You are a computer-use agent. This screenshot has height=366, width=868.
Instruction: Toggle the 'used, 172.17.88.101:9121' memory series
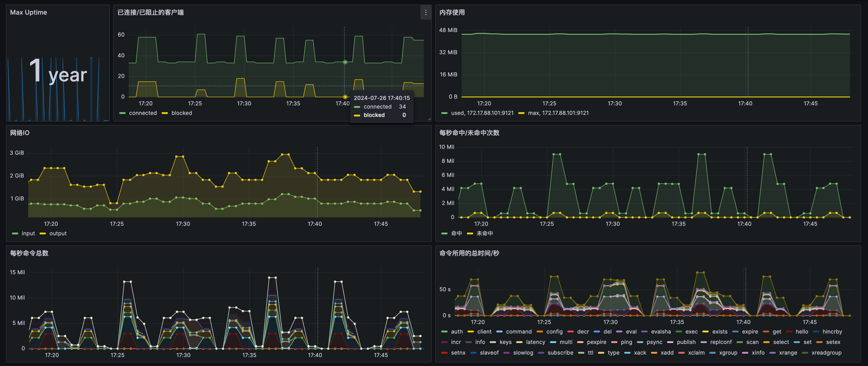(482, 113)
